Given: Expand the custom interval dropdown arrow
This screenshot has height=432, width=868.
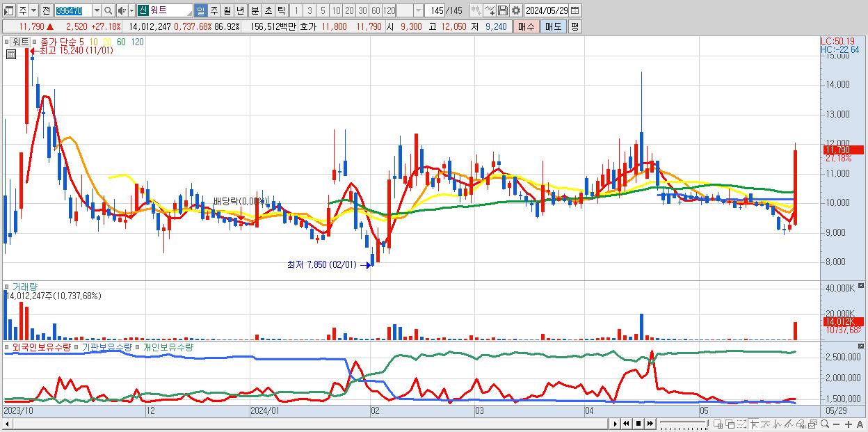Looking at the screenshot, I should tap(418, 11).
